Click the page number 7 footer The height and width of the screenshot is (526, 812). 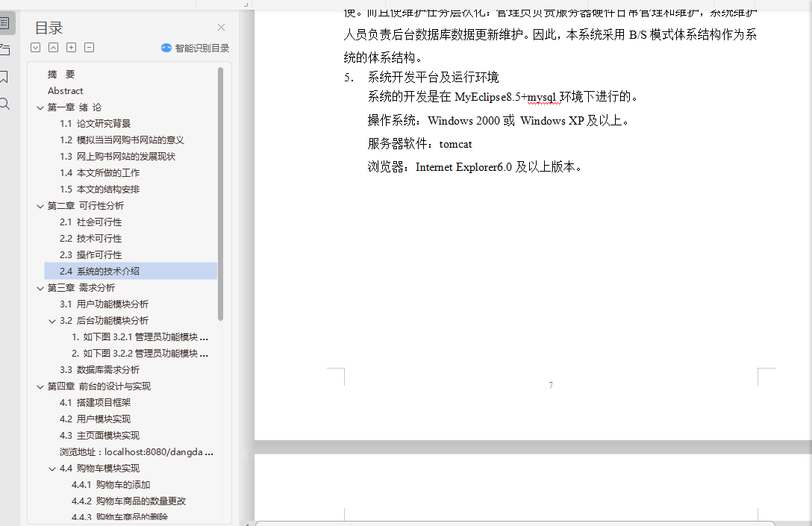(x=551, y=385)
